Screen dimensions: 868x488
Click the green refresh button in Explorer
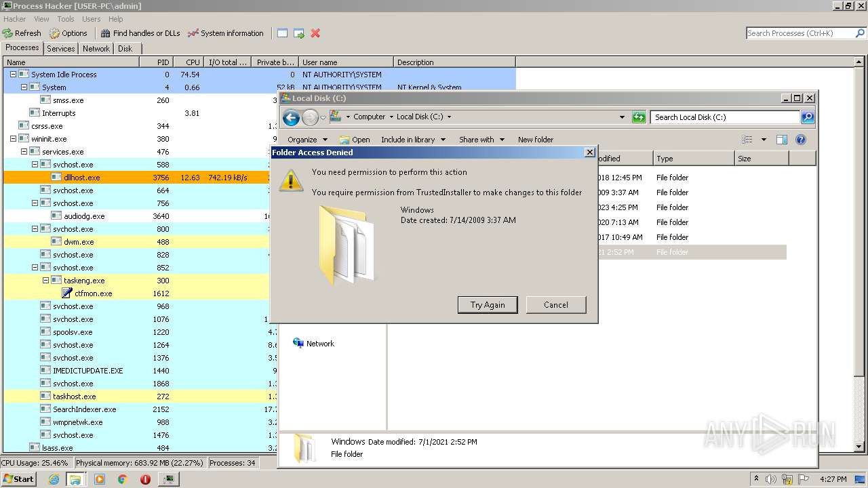(x=638, y=117)
